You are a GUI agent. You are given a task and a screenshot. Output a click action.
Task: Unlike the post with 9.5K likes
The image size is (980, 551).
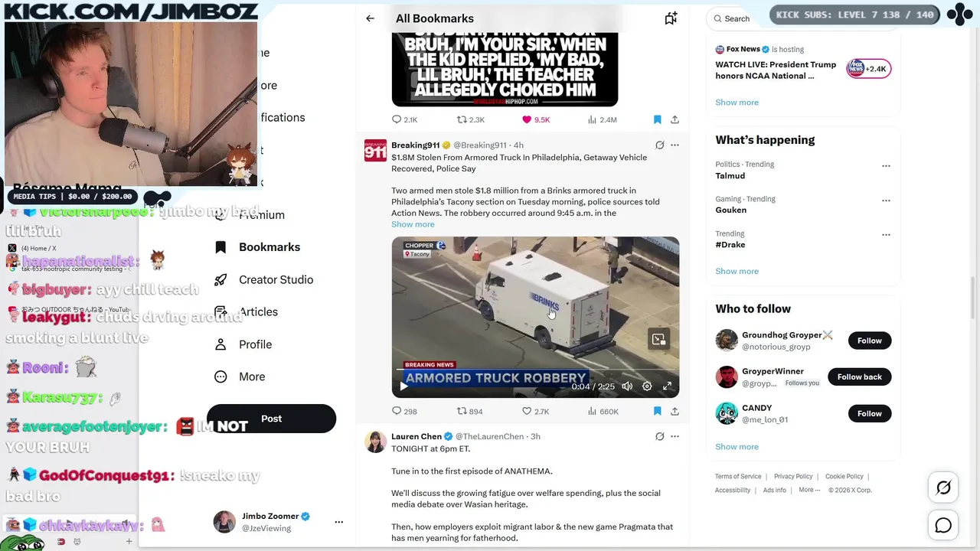(536, 119)
